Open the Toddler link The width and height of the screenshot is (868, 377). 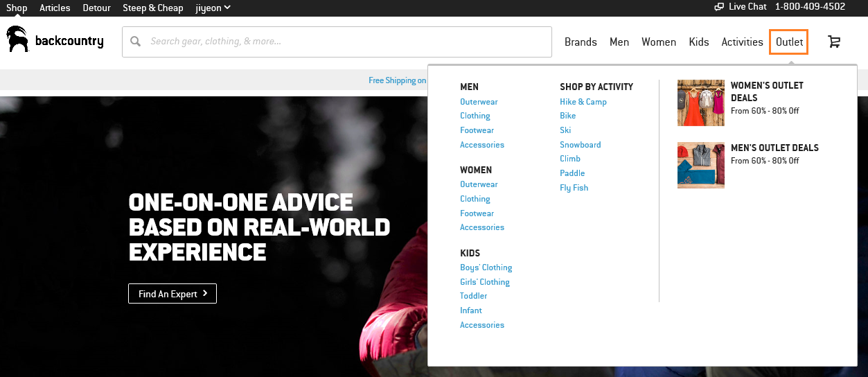pyautogui.click(x=473, y=296)
